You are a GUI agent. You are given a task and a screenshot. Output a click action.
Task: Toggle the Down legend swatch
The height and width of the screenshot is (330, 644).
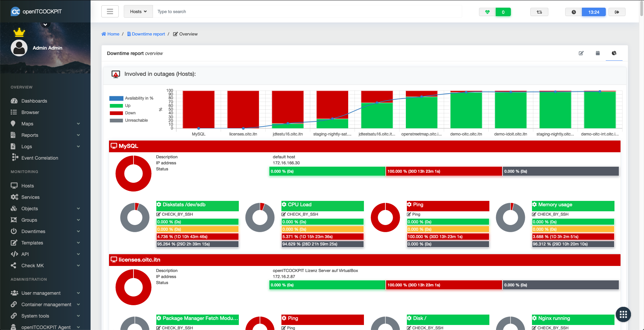click(116, 113)
